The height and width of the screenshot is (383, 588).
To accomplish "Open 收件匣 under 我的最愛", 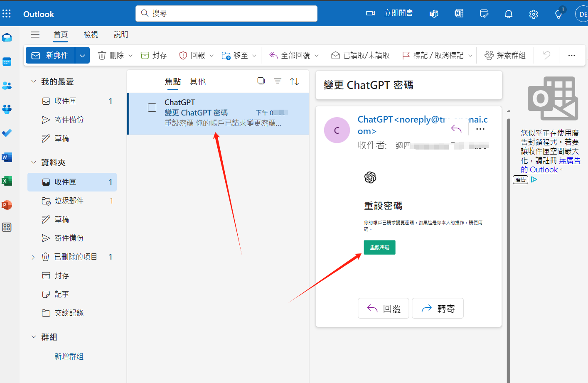I will (72, 101).
